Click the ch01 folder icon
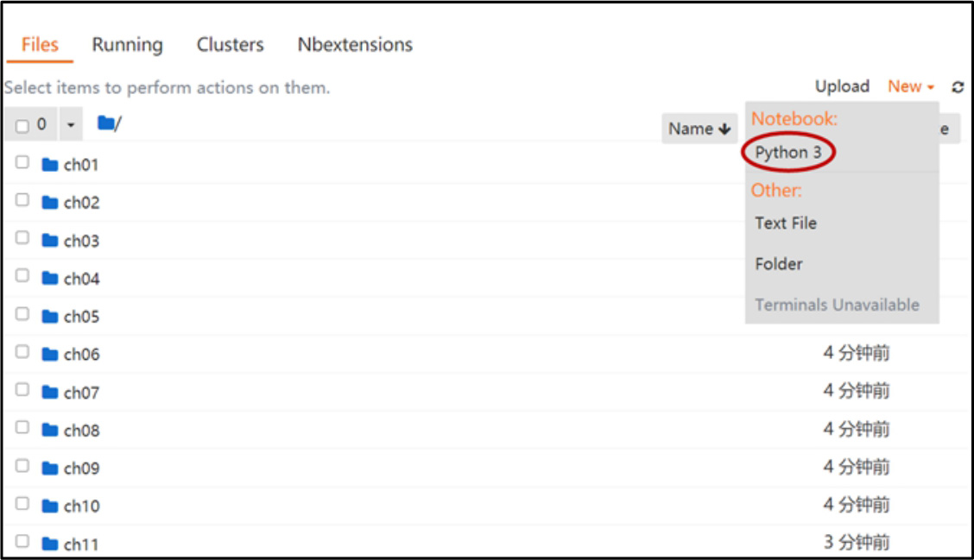Viewport: 974px width, 560px height. (x=50, y=165)
